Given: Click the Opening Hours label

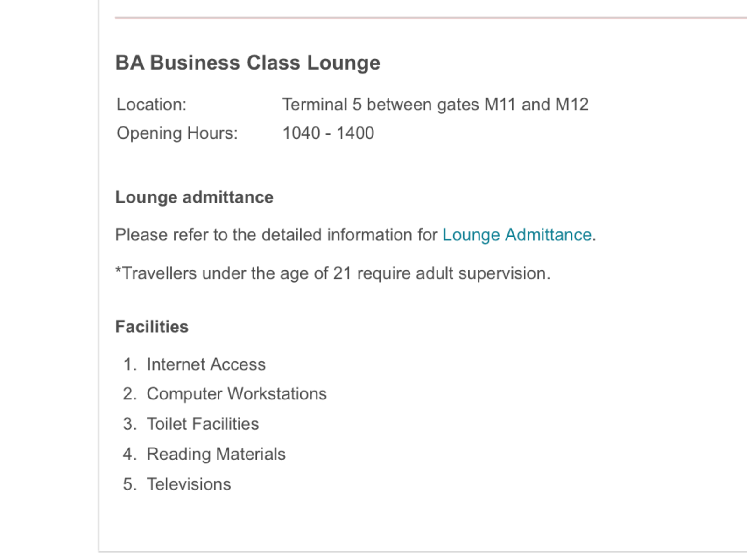Looking at the screenshot, I should click(x=177, y=133).
